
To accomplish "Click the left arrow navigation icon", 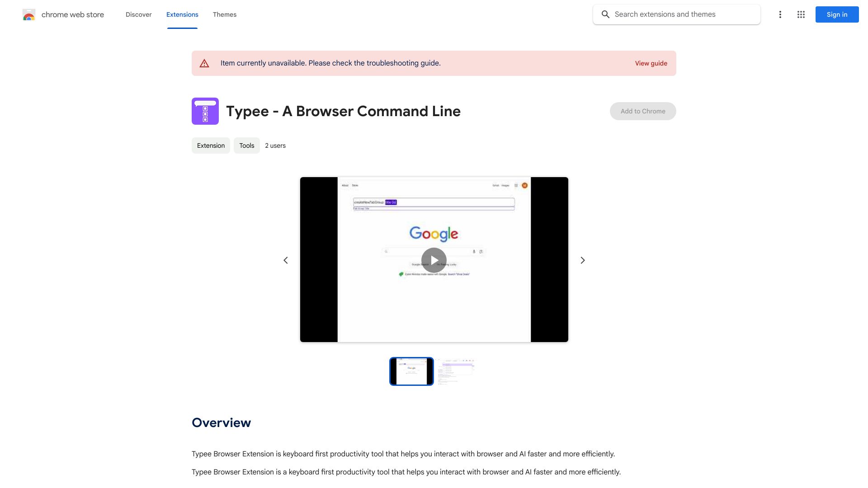I will 285,260.
